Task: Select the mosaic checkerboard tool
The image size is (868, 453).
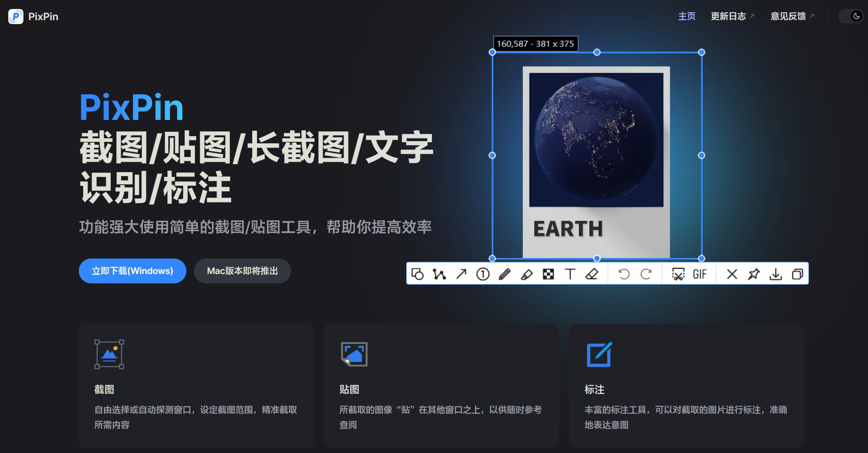Action: point(548,274)
